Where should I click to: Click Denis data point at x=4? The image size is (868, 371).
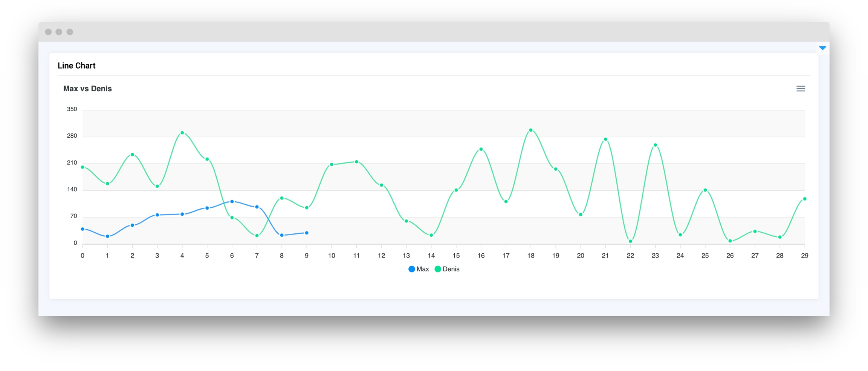pos(182,133)
